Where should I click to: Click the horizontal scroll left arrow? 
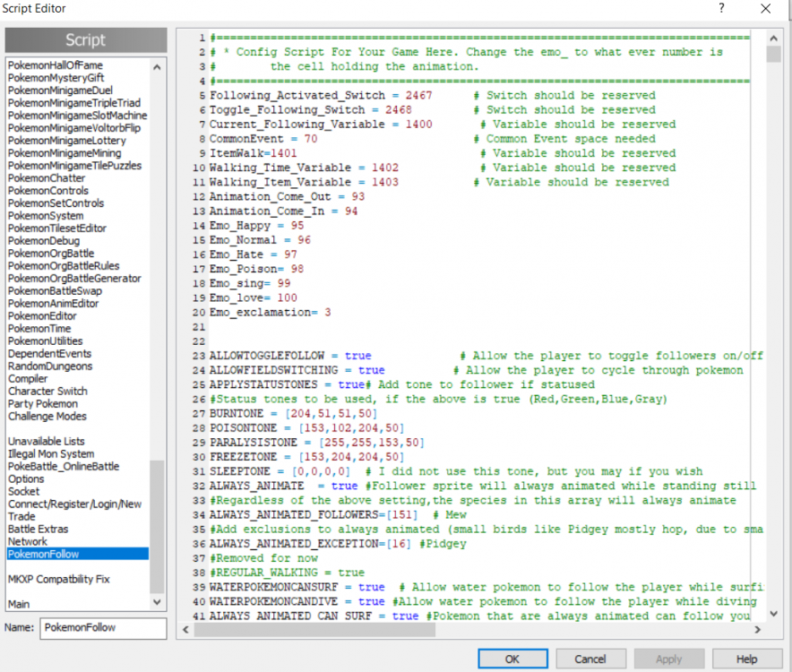(x=185, y=630)
